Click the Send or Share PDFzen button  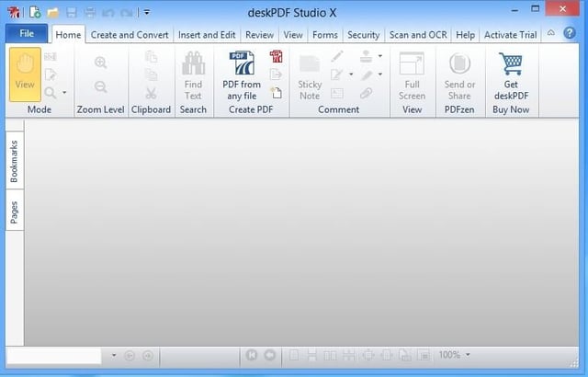coord(459,76)
